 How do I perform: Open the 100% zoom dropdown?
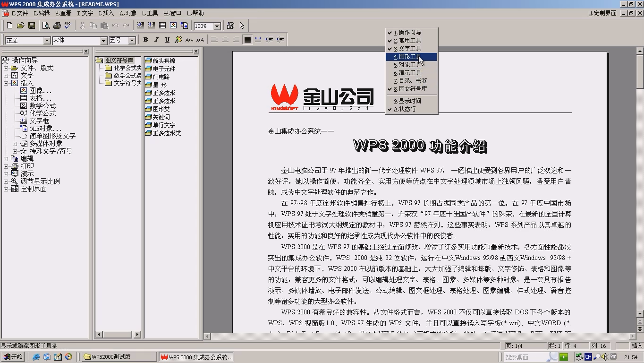tap(217, 26)
